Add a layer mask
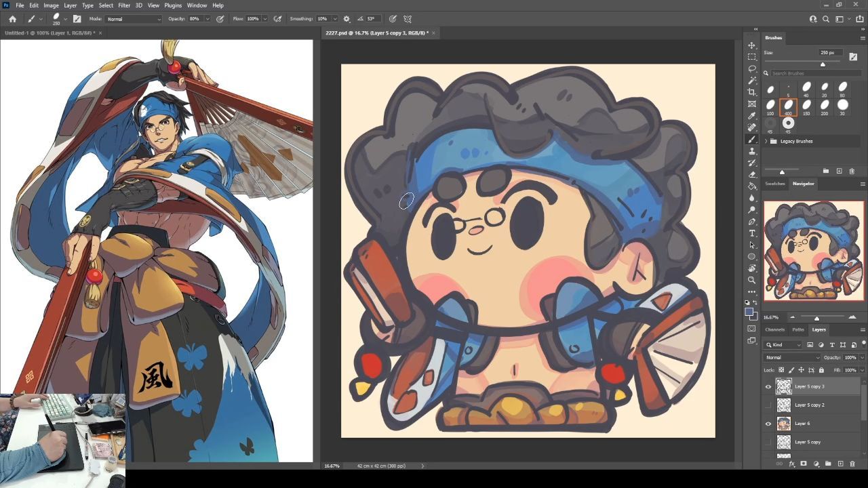 click(804, 464)
